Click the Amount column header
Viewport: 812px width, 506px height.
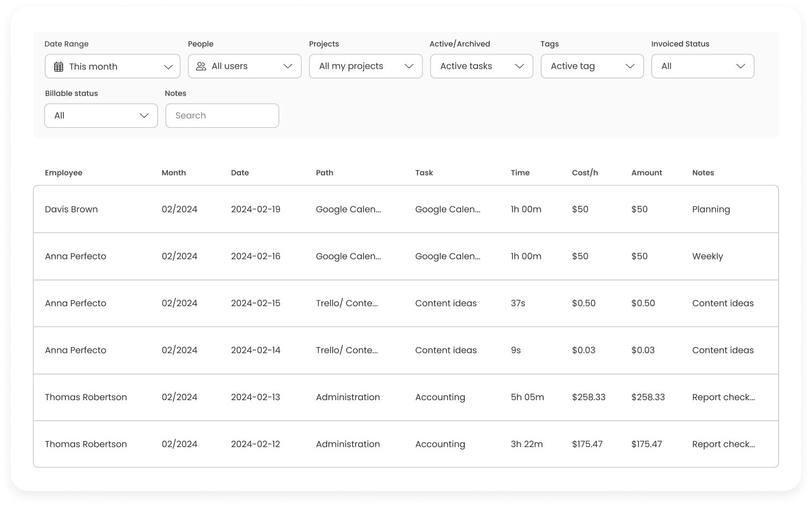coord(646,172)
